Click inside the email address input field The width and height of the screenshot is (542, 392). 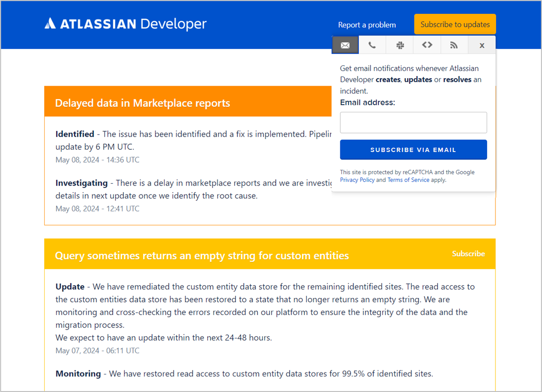(x=413, y=122)
